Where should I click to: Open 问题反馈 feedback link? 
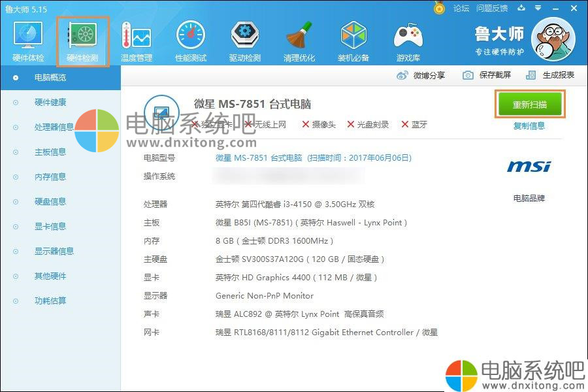point(492,8)
